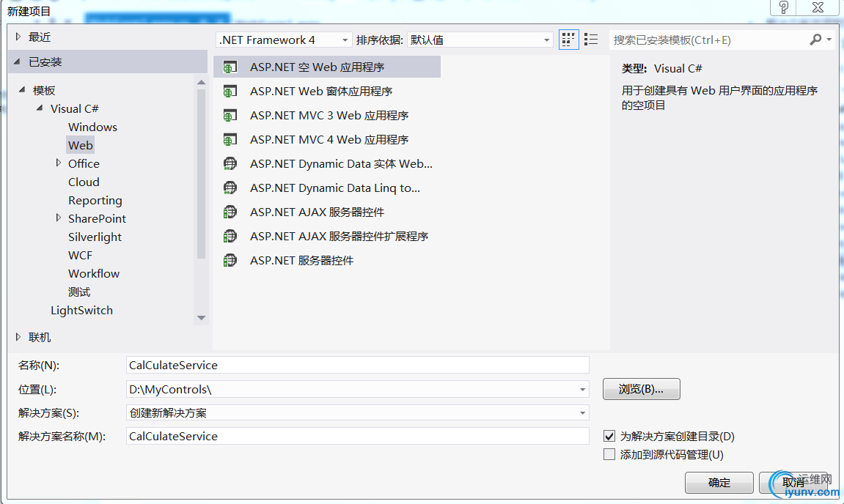This screenshot has height=504, width=844.
Task: Click the 取消 button
Action: [793, 483]
